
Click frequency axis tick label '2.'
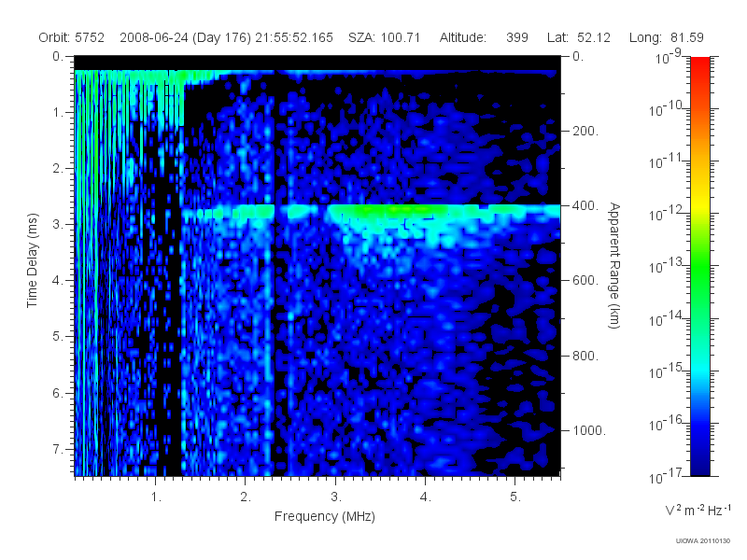click(246, 497)
